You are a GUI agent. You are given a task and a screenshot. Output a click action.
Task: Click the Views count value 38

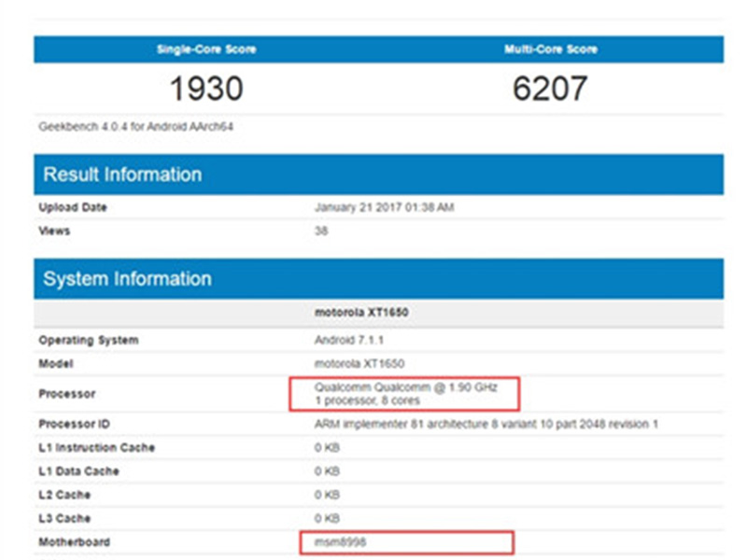click(x=321, y=231)
